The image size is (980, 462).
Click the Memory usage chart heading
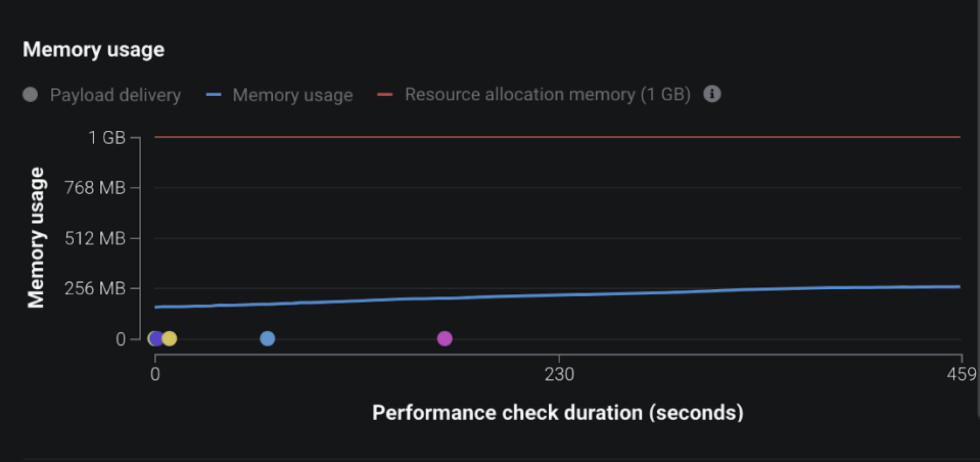(94, 50)
